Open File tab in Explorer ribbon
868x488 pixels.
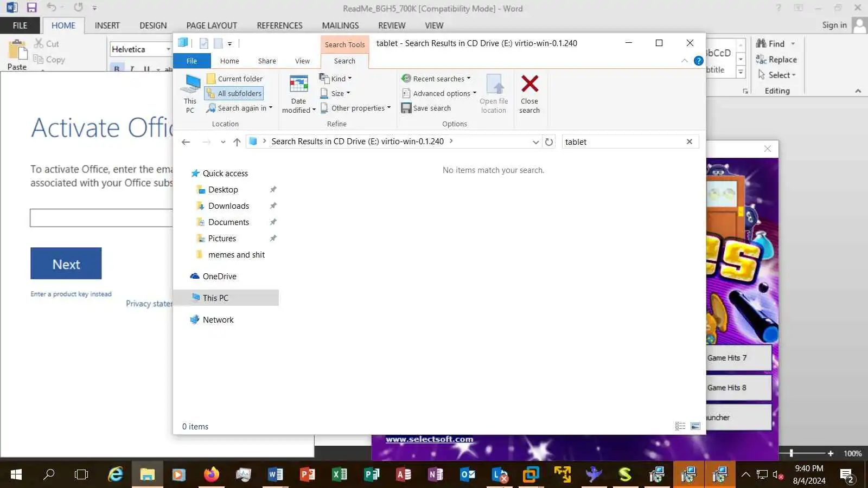pos(192,61)
